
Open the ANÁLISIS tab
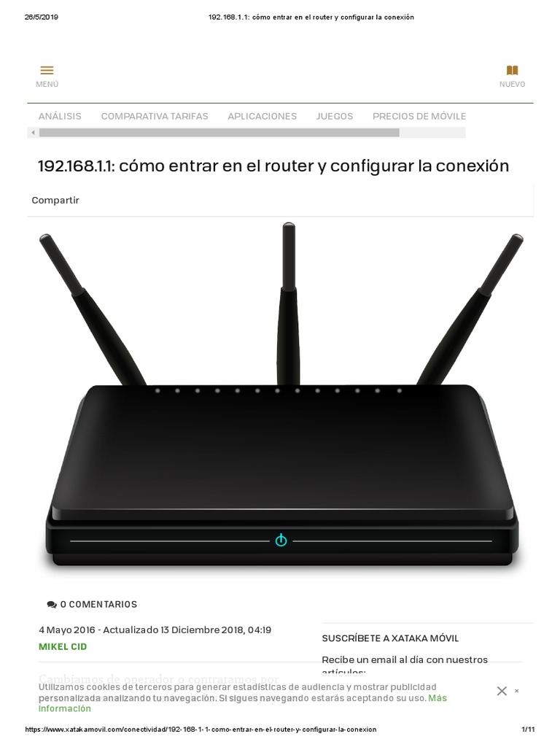click(x=60, y=116)
